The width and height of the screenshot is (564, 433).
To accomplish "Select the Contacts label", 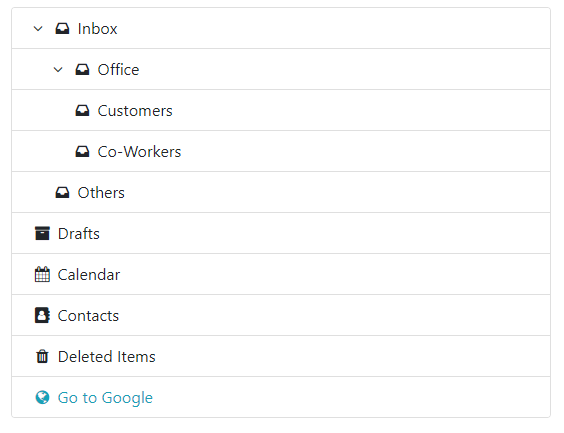I will (88, 316).
